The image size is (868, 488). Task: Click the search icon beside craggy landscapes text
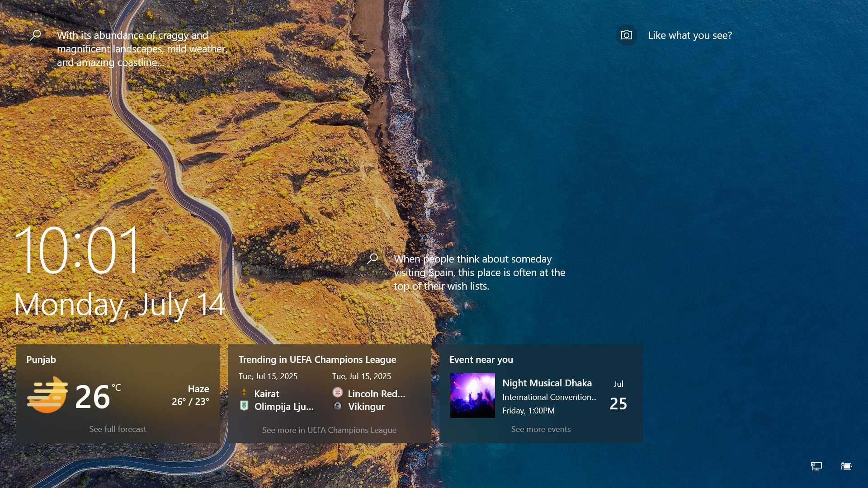35,35
